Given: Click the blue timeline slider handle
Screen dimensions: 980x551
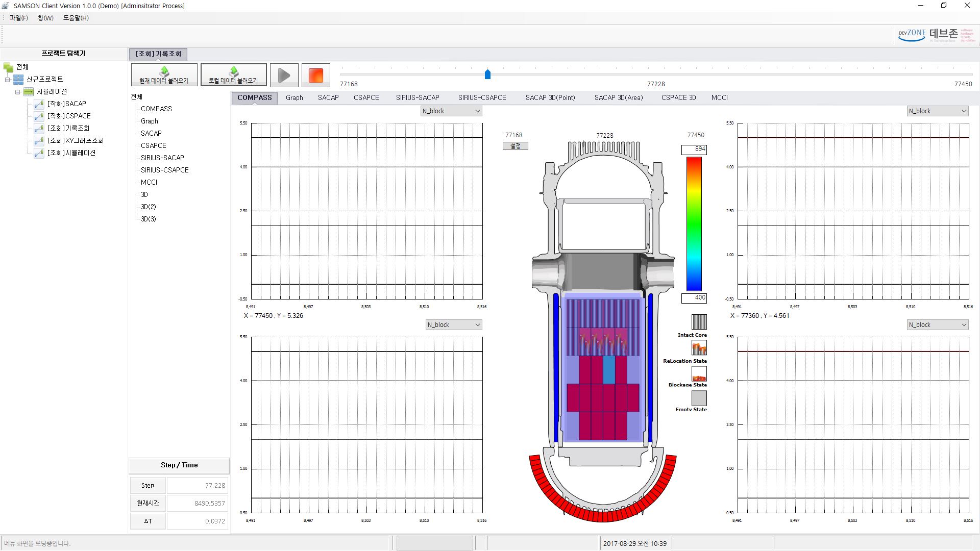Looking at the screenshot, I should [487, 74].
